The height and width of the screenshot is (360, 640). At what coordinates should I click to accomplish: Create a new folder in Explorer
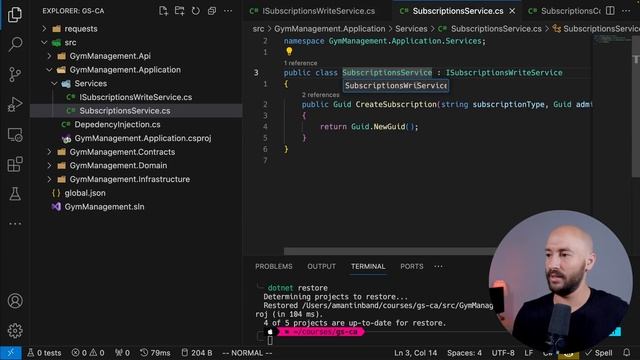179,11
